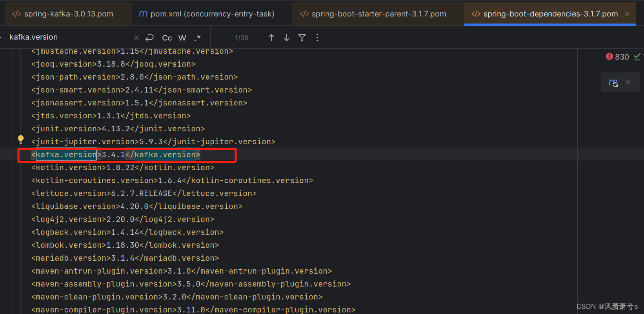The height and width of the screenshot is (314, 644).
Task: Click the kafka.version search field
Action: [x=69, y=37]
